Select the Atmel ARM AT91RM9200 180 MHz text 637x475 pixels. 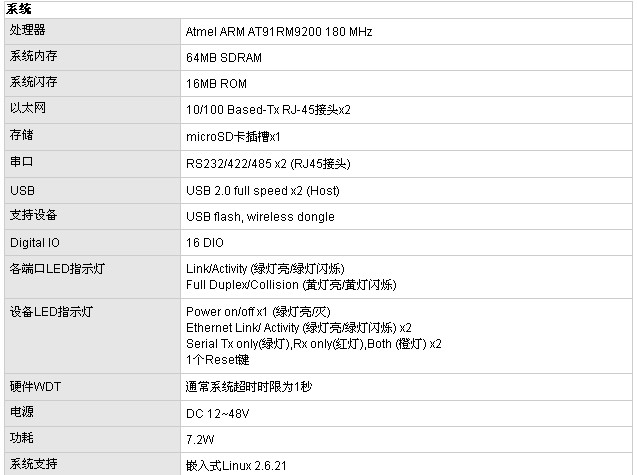[x=279, y=32]
